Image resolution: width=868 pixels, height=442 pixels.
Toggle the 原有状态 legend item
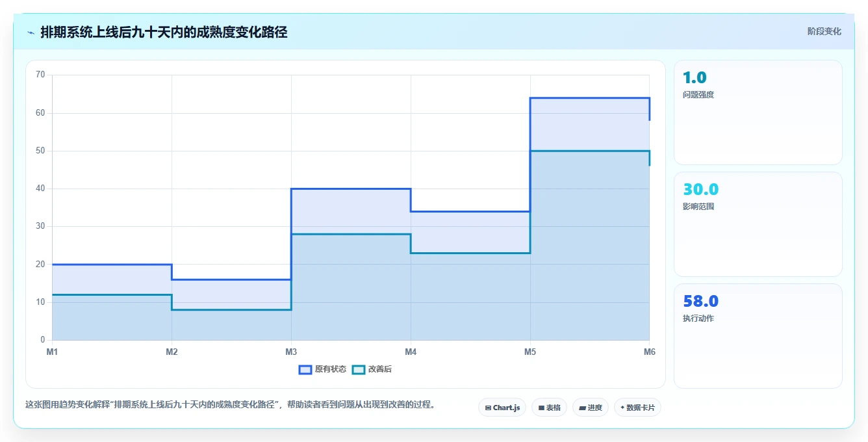tap(322, 369)
